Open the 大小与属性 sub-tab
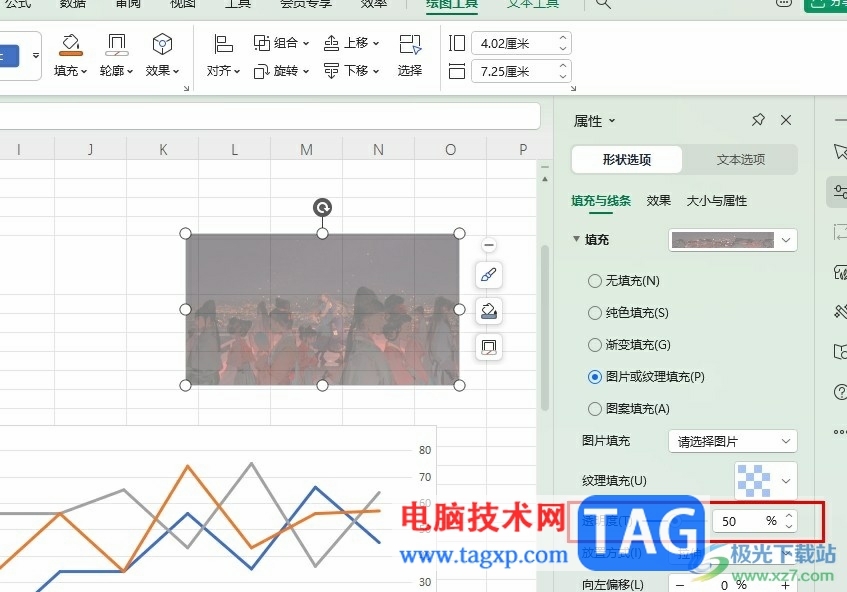The width and height of the screenshot is (847, 592). click(716, 201)
